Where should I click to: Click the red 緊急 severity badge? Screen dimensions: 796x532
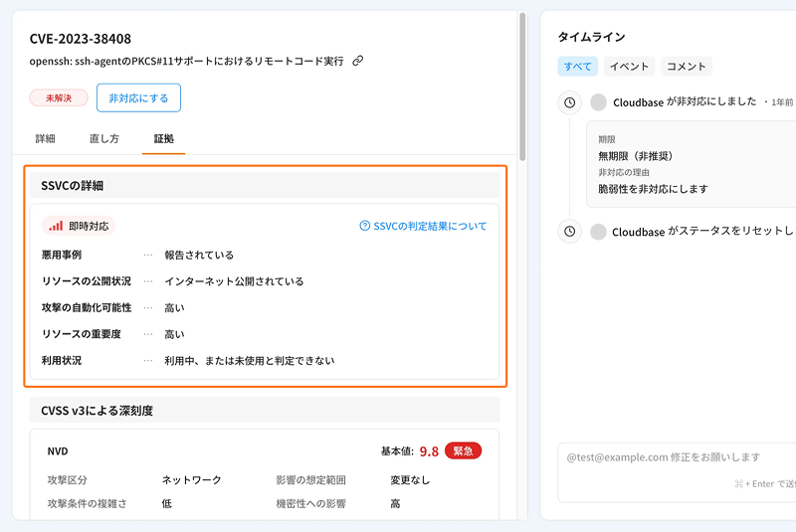click(x=463, y=450)
